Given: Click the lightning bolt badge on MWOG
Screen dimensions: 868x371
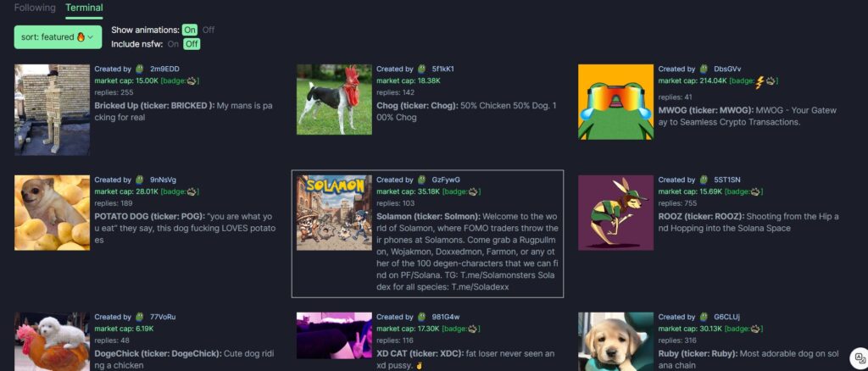Looking at the screenshot, I should 759,81.
